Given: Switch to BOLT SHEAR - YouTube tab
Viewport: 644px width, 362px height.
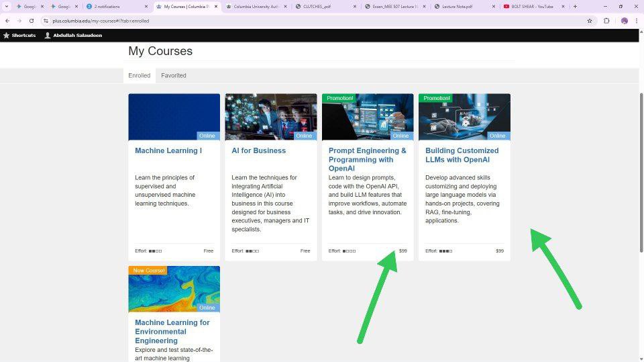Looking at the screenshot, I should click(x=535, y=7).
